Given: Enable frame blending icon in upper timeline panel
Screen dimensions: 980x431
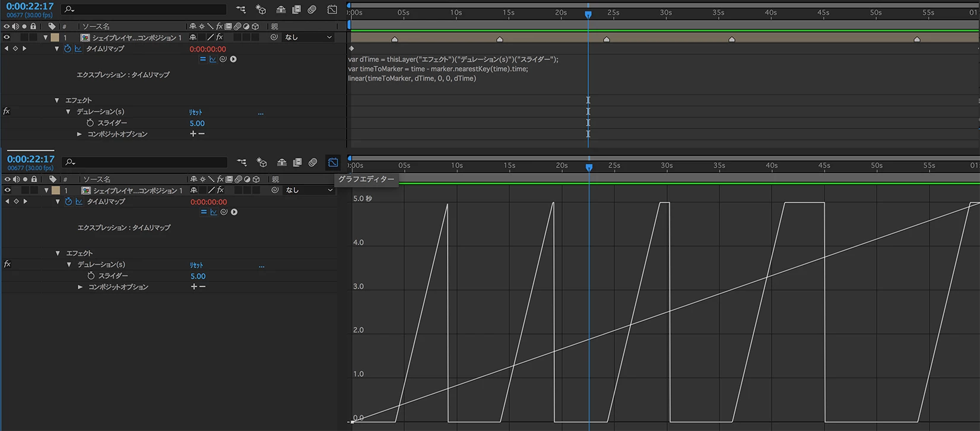Looking at the screenshot, I should 296,9.
